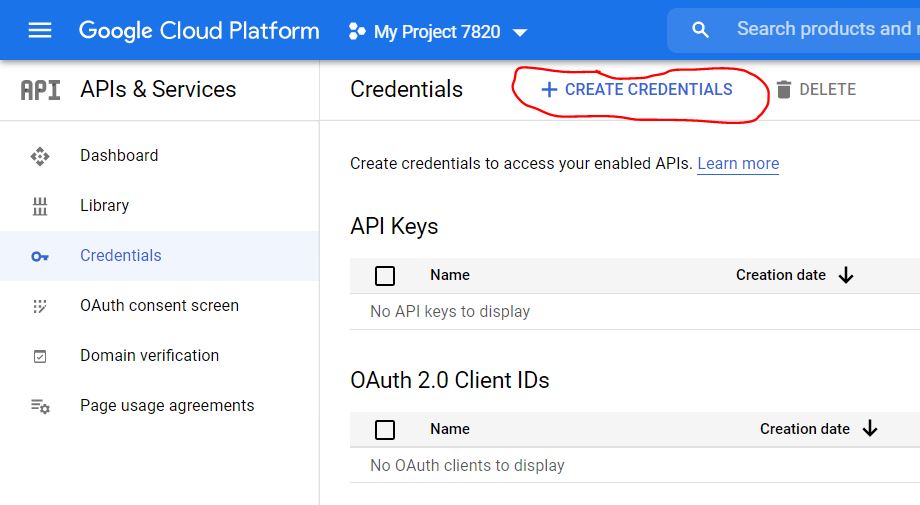
Task: Click the Create Credentials button
Action: (637, 90)
